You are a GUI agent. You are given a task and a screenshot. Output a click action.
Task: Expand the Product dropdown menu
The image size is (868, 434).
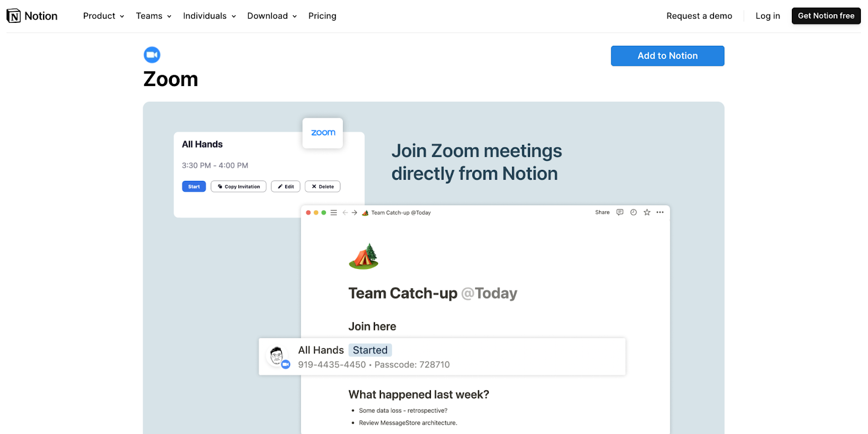[x=103, y=16]
